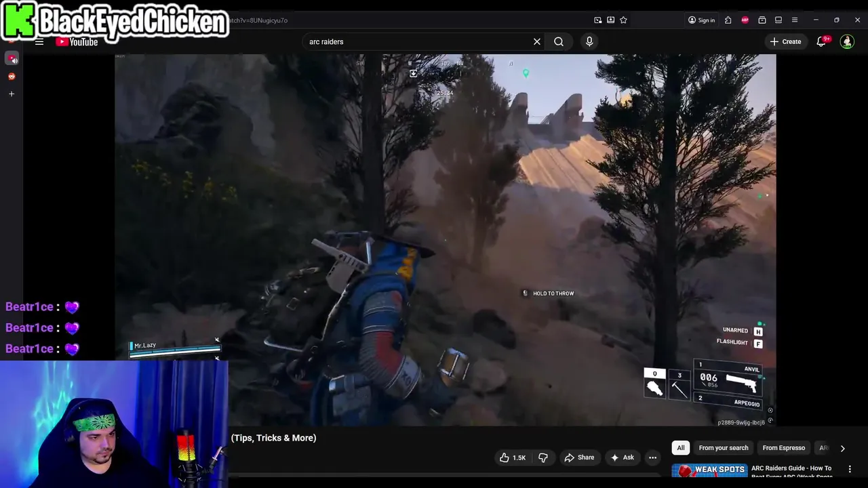Open more actions ellipsis under video
This screenshot has width=868, height=488.
(x=652, y=457)
